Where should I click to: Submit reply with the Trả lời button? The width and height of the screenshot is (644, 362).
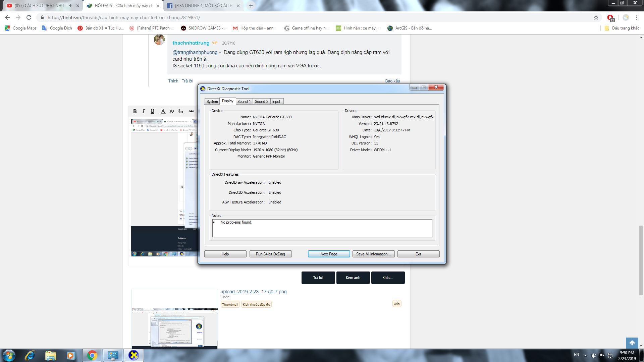point(318,278)
